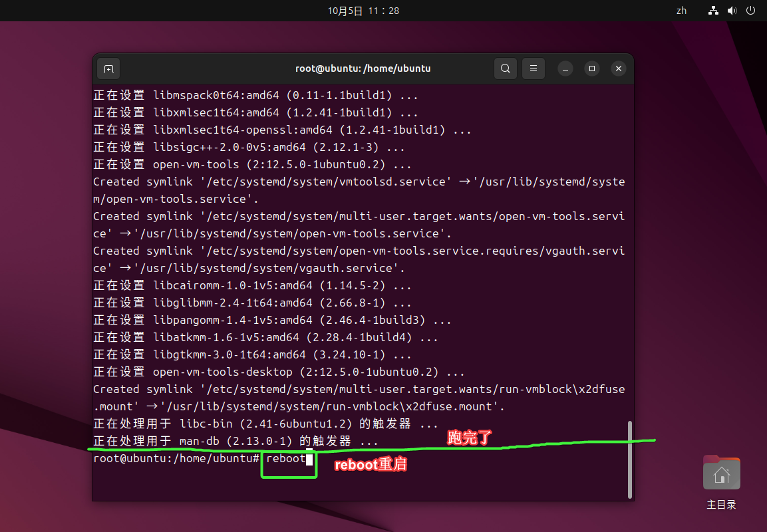
Task: Click the vgauth.service requires symlink line
Action: point(359,259)
